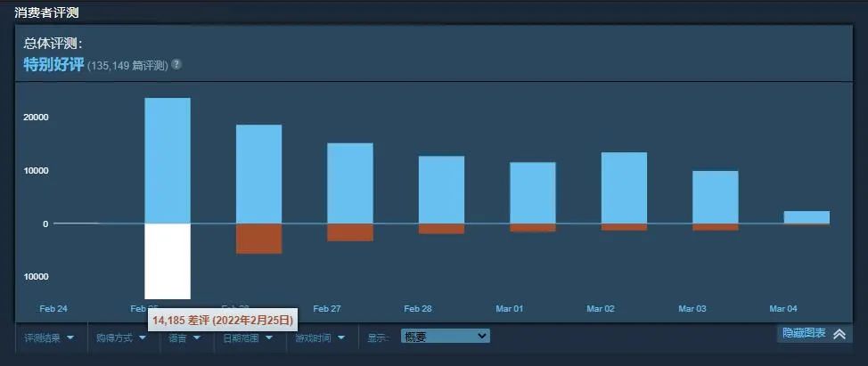Click the help question mark icon beside review count
Viewport: 868px width, 366px height.
[176, 65]
